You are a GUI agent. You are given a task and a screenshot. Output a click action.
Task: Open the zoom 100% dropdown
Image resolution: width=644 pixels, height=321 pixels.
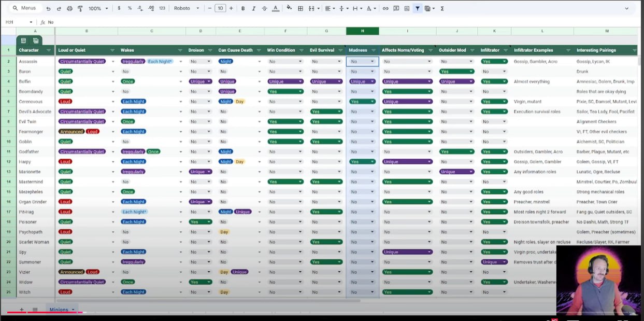pos(98,9)
